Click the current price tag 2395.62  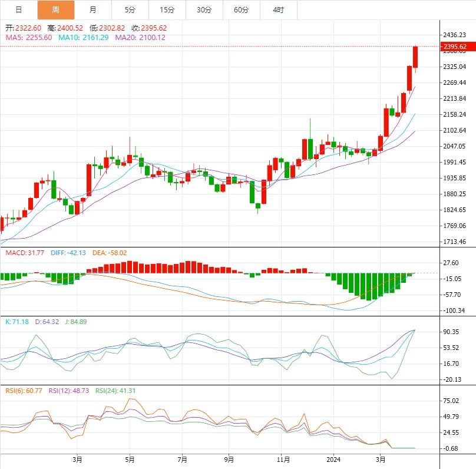pos(455,47)
